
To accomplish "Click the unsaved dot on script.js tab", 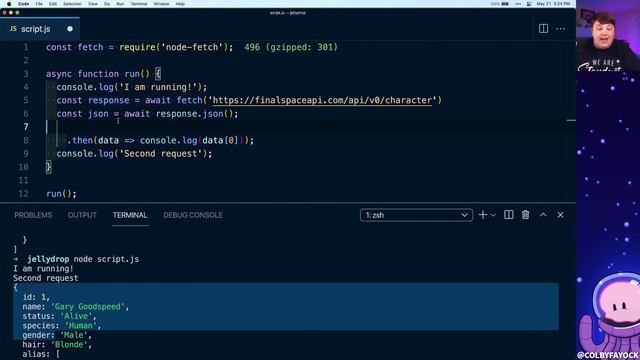I will tap(70, 29).
